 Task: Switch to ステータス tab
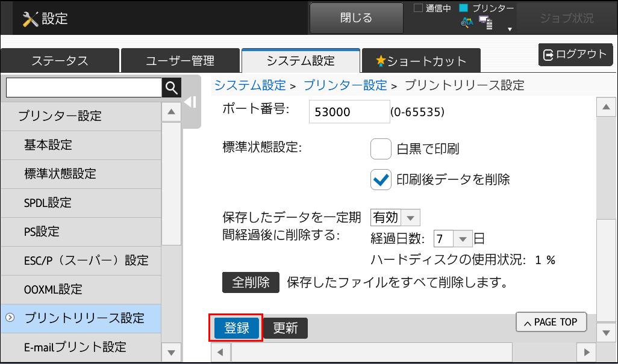point(60,61)
